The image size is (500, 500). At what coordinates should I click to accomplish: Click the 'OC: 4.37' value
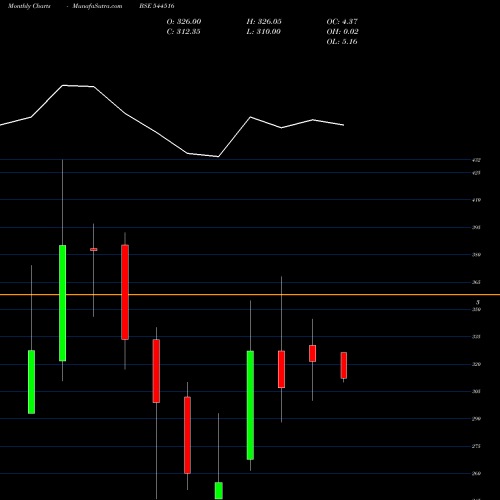point(342,22)
